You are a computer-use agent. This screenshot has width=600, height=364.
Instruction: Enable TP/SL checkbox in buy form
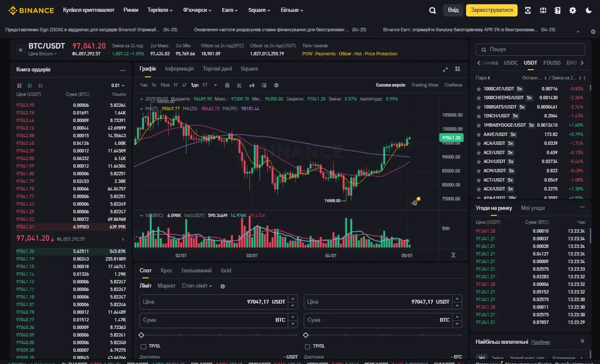[x=143, y=346]
